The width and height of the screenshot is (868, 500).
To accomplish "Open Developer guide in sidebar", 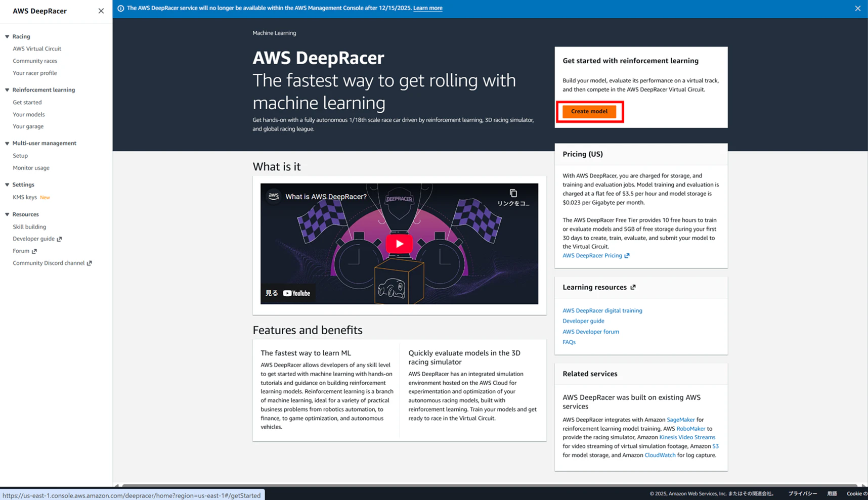I will pyautogui.click(x=33, y=239).
